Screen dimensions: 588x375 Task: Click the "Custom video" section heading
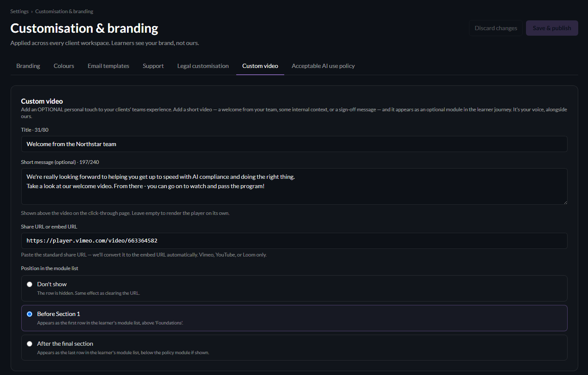(42, 101)
